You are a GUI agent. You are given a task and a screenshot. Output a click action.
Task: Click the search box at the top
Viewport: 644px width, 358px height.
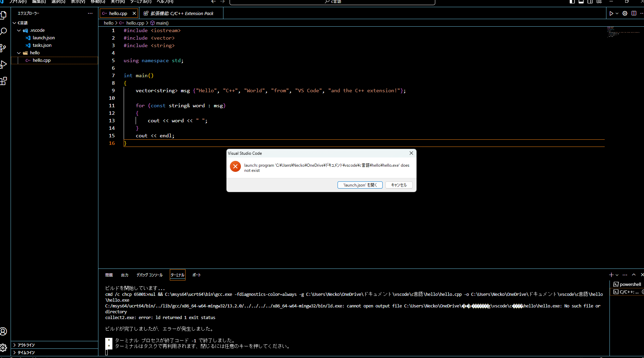click(331, 2)
